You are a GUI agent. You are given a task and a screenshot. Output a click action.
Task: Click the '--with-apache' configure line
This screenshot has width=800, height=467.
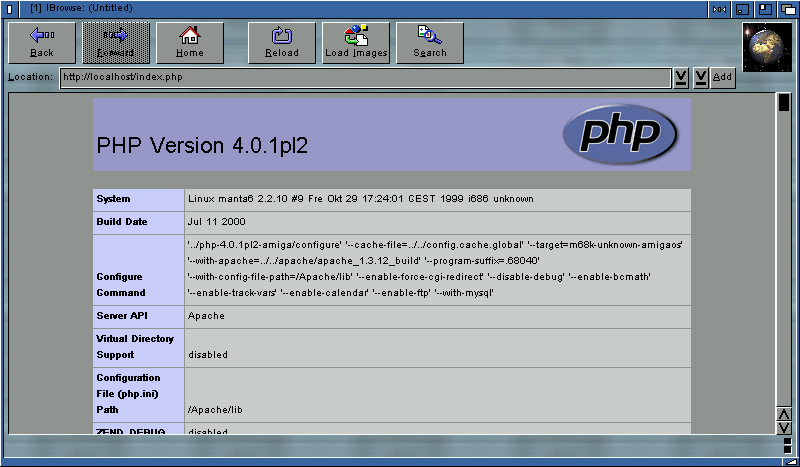point(364,261)
